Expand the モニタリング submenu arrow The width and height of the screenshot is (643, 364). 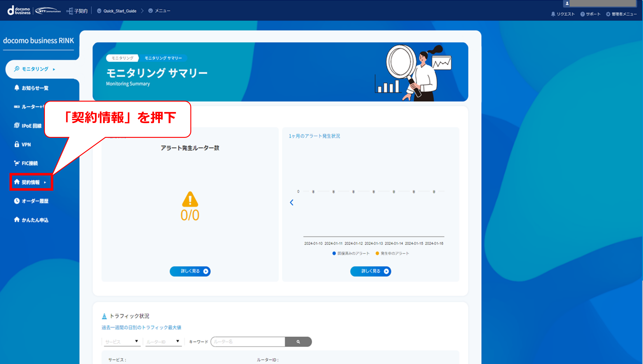point(54,69)
